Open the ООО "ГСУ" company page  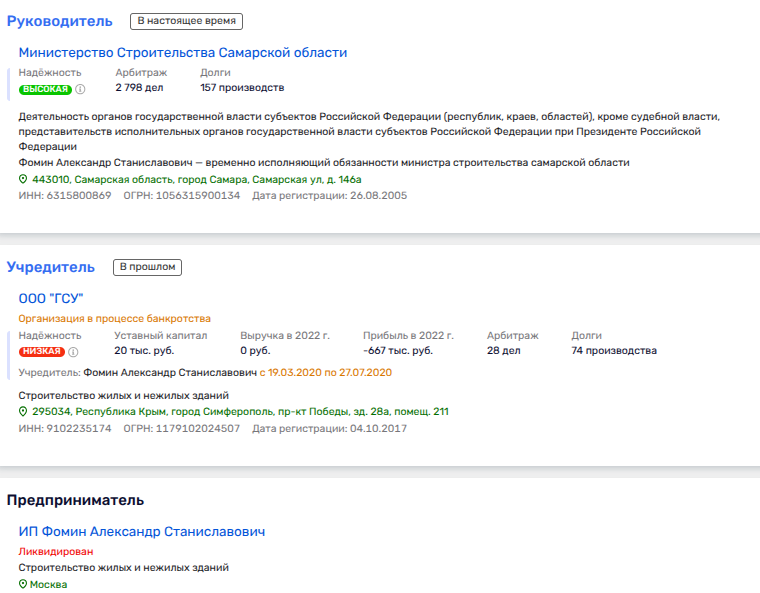51,299
